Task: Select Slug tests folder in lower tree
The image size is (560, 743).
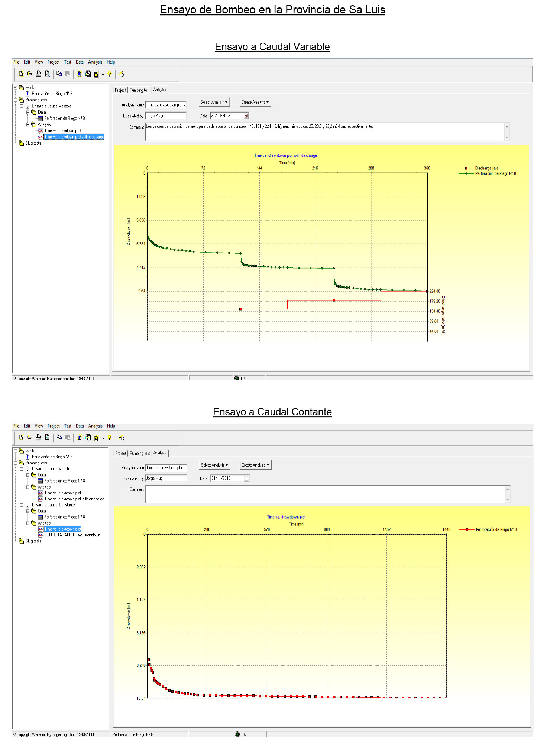Action: [33, 541]
